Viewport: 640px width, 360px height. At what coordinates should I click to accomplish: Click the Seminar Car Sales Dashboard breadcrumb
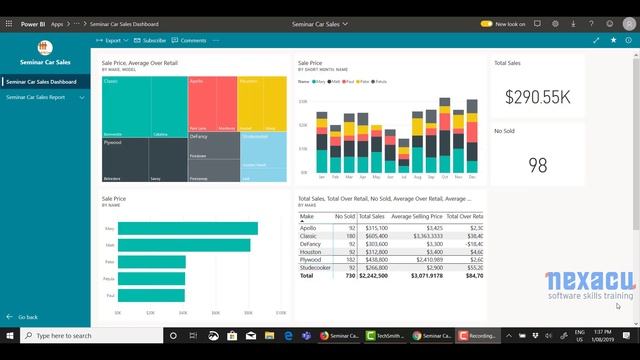[x=124, y=24]
